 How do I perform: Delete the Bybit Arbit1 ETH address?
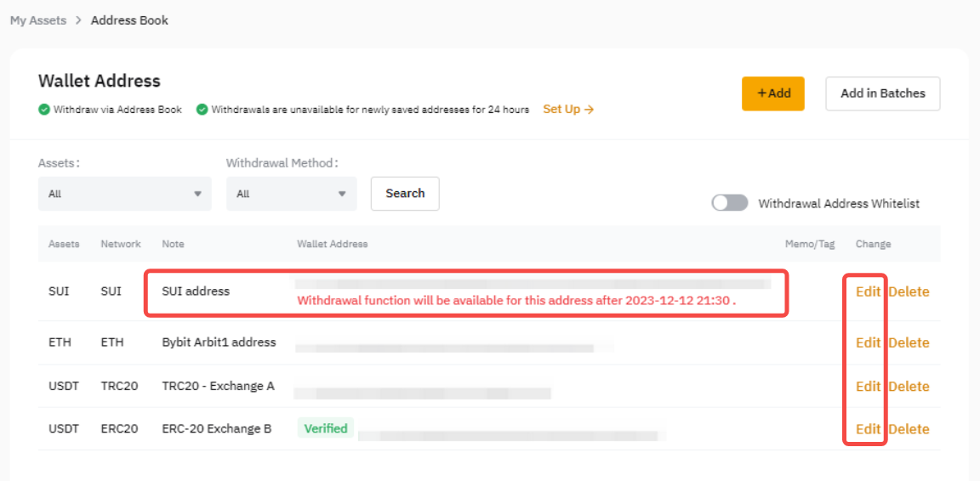pyautogui.click(x=909, y=342)
